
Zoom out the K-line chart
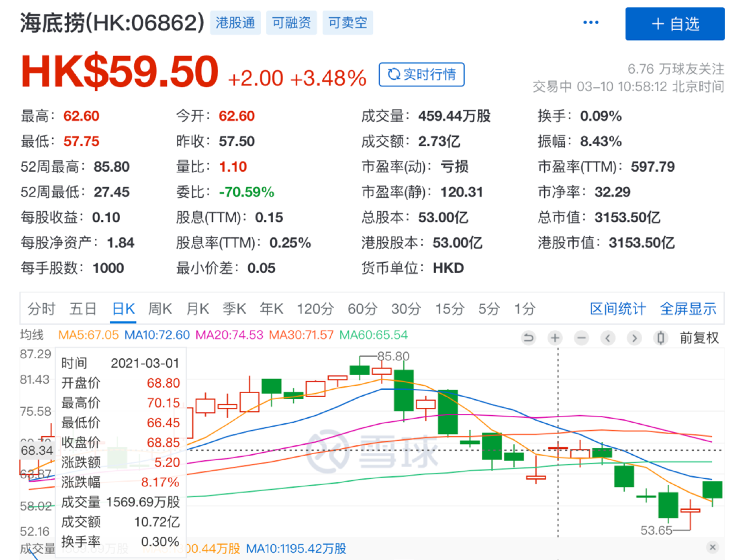point(582,338)
